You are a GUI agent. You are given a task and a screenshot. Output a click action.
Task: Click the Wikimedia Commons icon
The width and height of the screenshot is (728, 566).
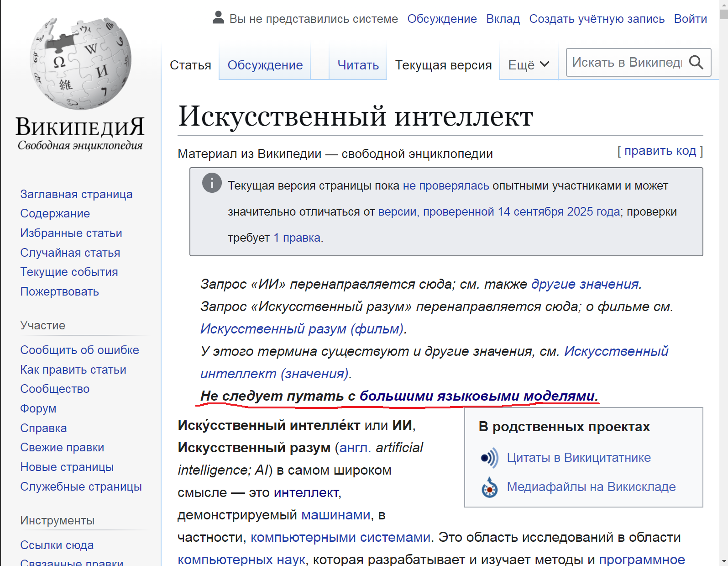489,487
